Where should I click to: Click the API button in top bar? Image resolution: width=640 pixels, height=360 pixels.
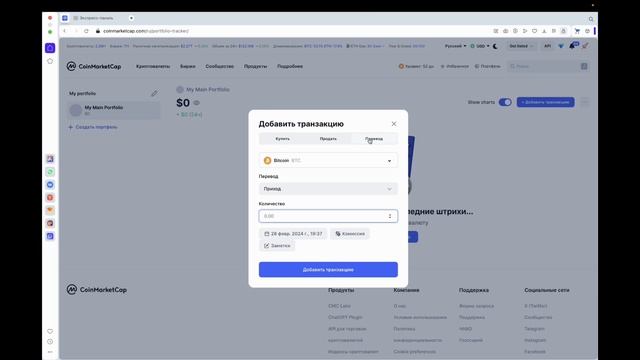(x=547, y=46)
